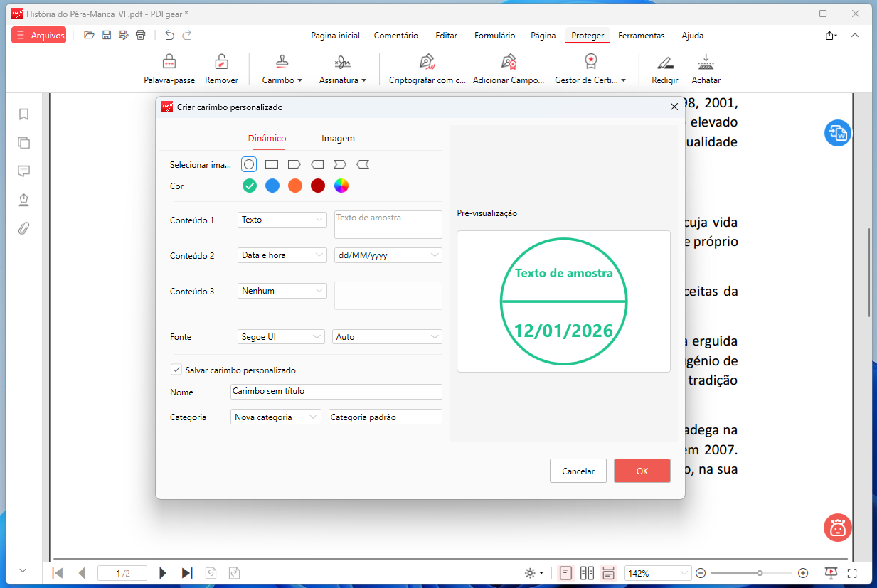Click the Achatar flatten icon

point(706,62)
